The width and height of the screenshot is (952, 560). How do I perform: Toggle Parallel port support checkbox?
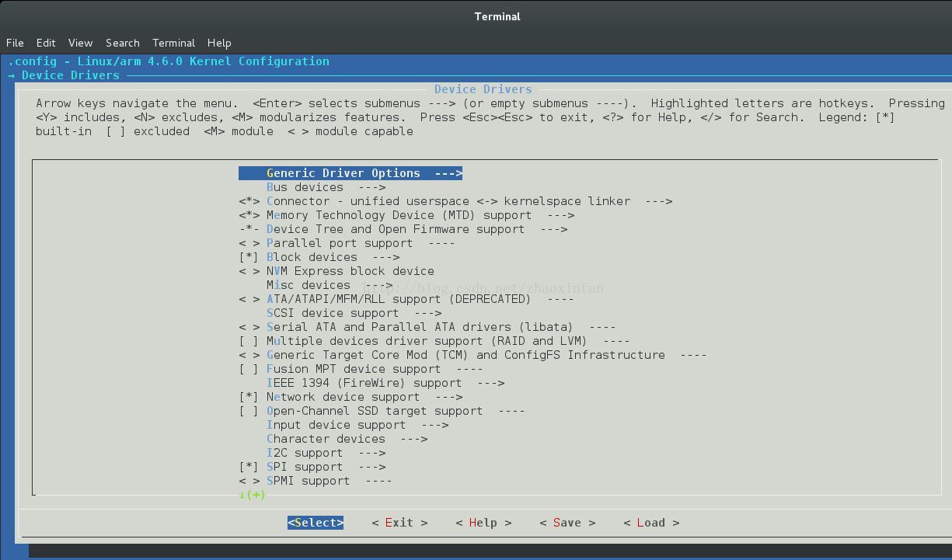(x=249, y=243)
